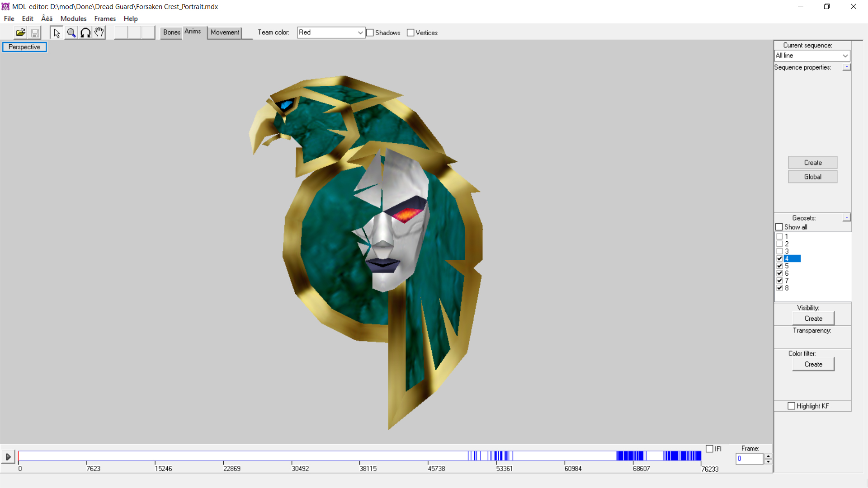Uncheck geoset 8 visibility box
Viewport: 868px width, 488px height.
point(779,288)
